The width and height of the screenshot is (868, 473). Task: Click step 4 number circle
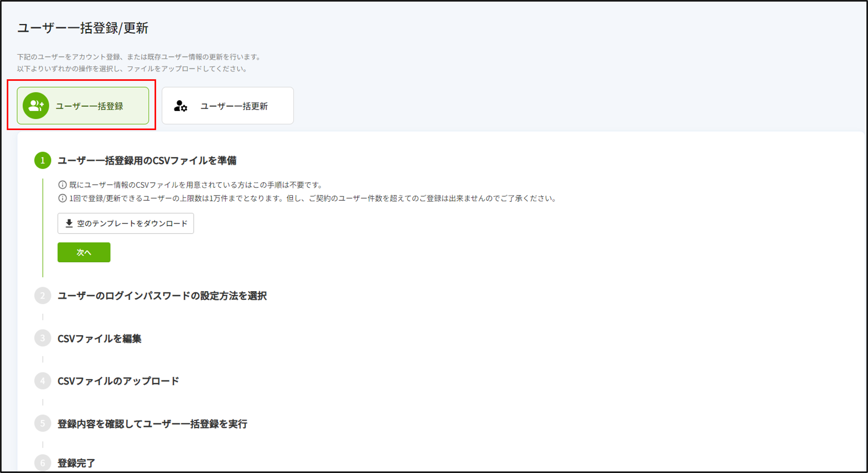coord(43,381)
